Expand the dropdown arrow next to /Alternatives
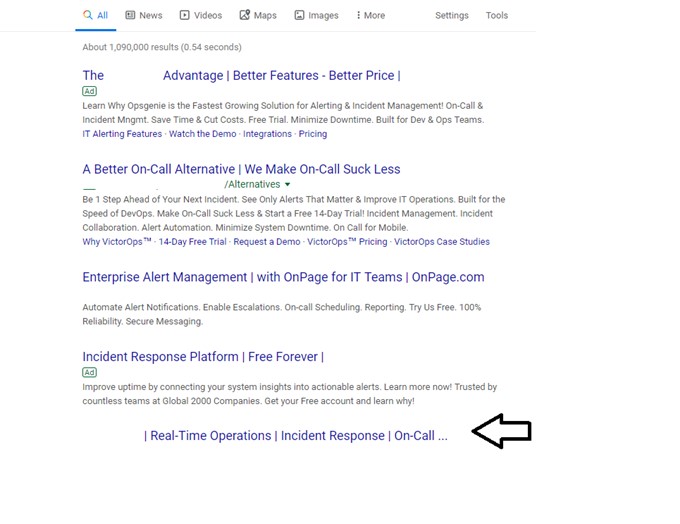The height and width of the screenshot is (524, 680). click(x=287, y=184)
